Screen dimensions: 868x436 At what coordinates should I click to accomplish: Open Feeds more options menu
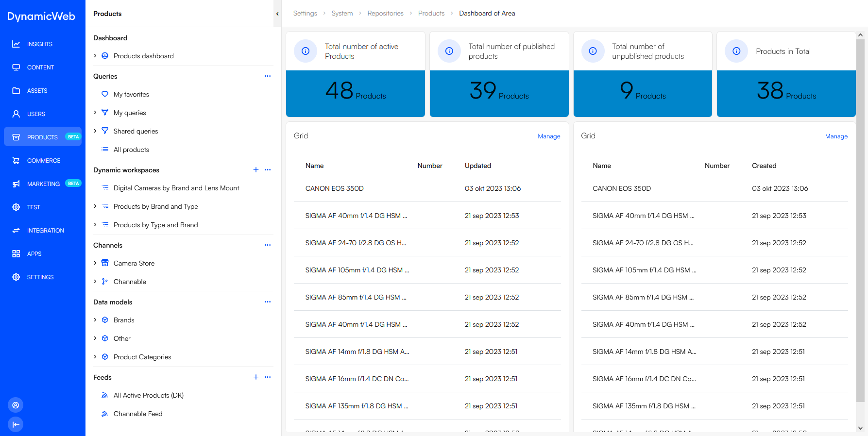(268, 377)
